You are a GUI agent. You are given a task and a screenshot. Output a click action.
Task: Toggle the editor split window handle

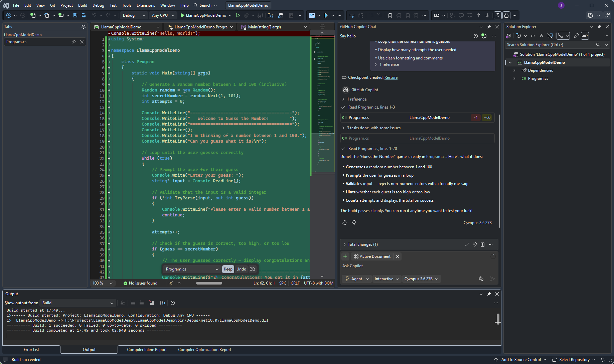coord(322,27)
